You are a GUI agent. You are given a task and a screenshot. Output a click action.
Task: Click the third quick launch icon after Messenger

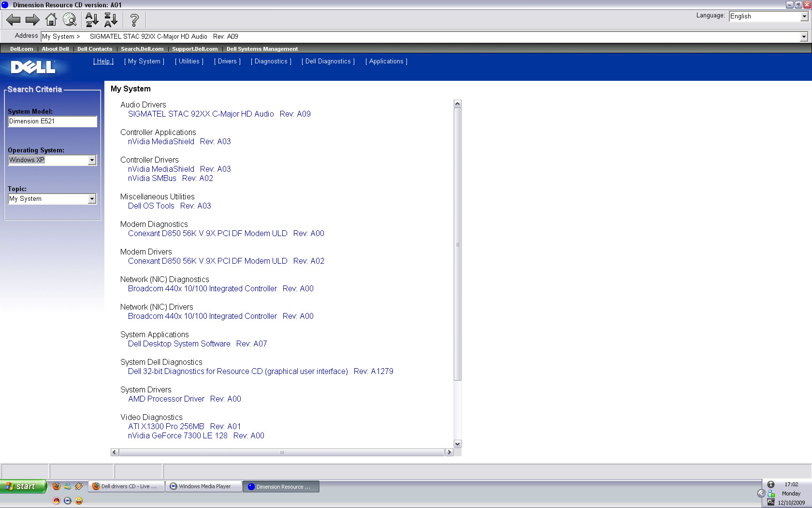click(x=79, y=486)
